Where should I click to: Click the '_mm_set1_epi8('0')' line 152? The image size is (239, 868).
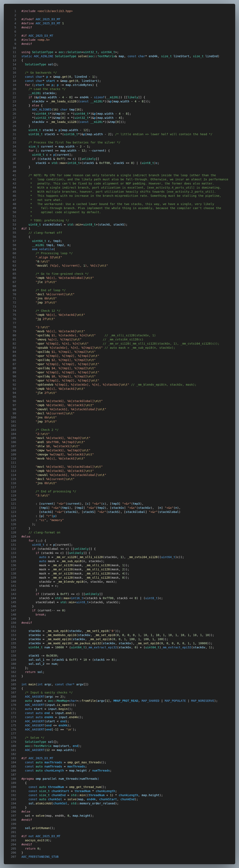point(74,631)
